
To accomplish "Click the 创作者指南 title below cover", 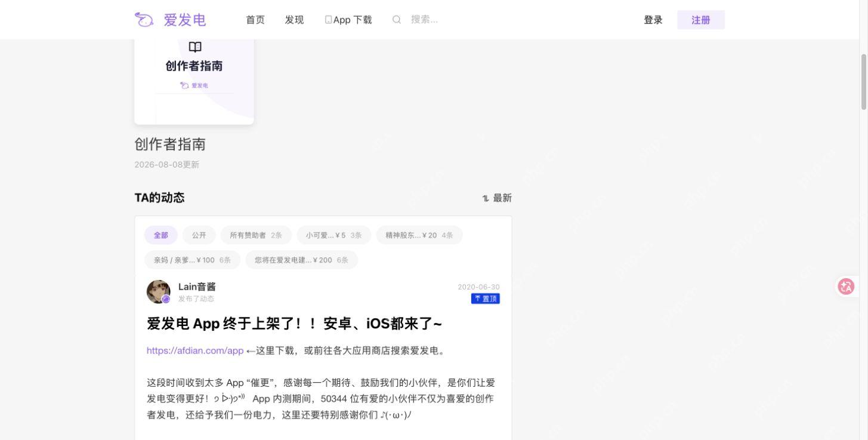I will point(170,144).
